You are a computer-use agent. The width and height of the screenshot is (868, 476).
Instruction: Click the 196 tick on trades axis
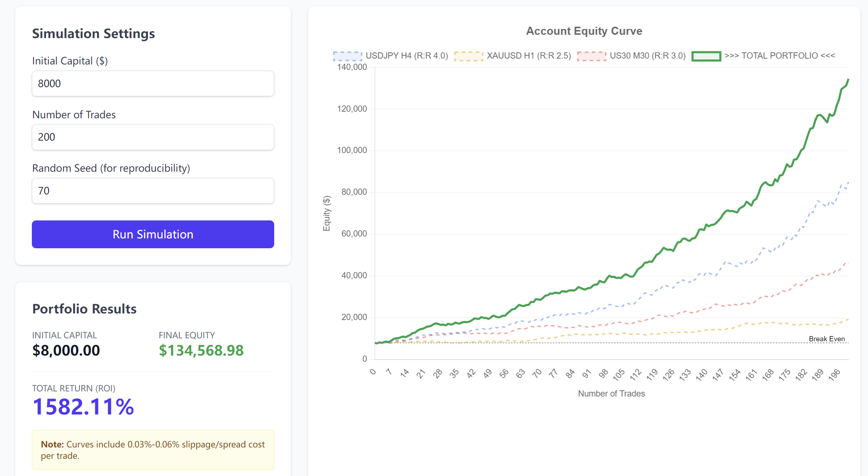click(834, 375)
